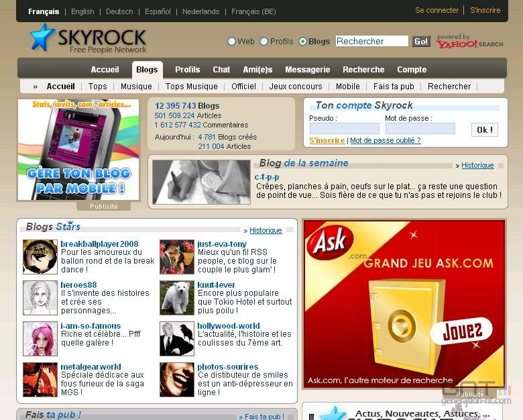Viewport: 523px width, 420px height.
Task: Click Mot de passe oublié link
Action: click(386, 140)
